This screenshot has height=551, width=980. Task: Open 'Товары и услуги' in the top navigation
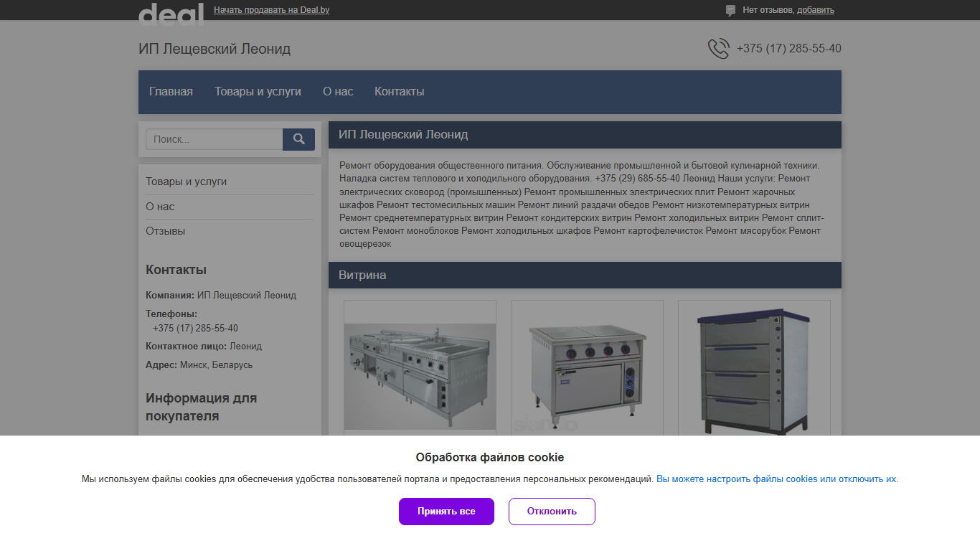pos(258,92)
